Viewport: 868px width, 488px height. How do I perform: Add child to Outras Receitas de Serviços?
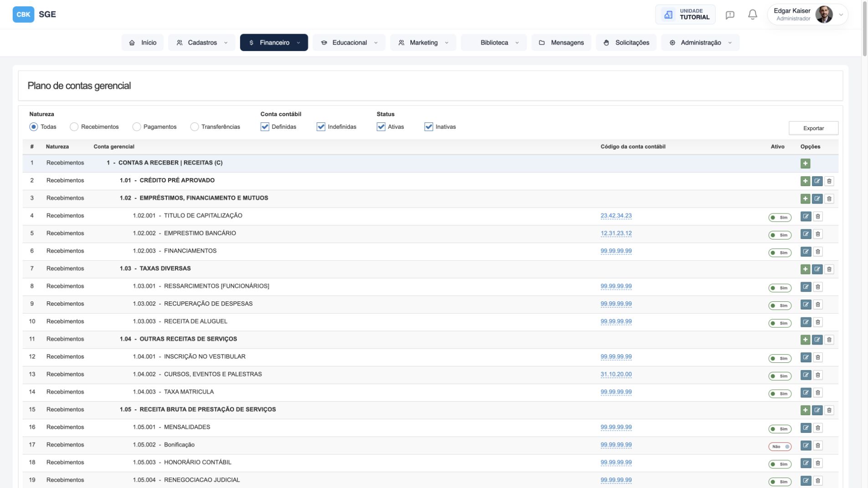pyautogui.click(x=805, y=340)
